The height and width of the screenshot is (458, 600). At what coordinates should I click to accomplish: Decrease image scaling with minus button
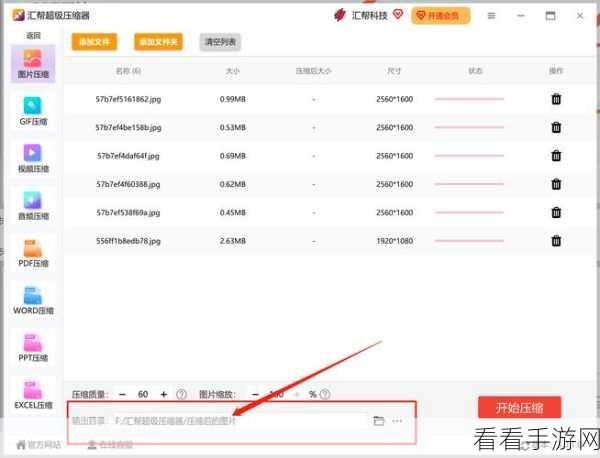click(x=256, y=394)
